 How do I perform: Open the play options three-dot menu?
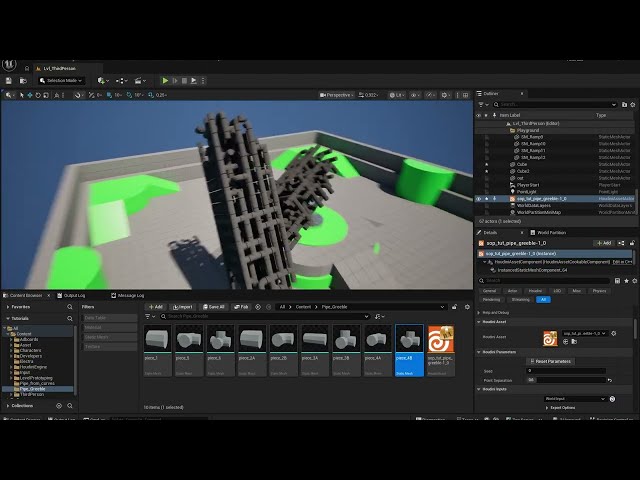203,81
